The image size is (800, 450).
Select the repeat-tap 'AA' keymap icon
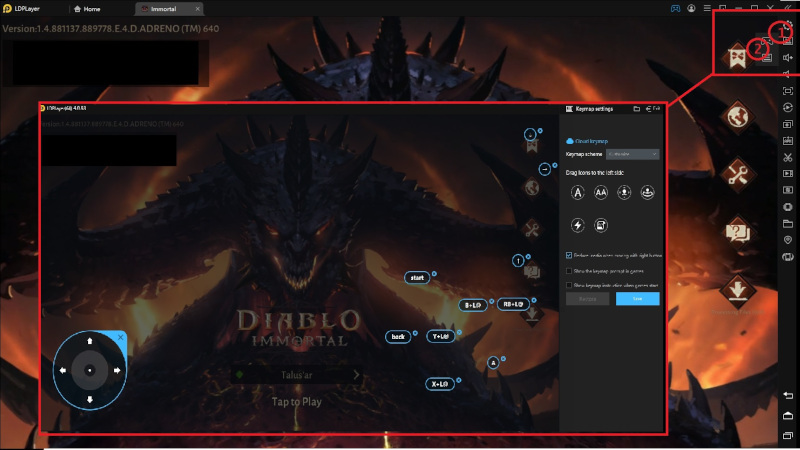tap(601, 193)
